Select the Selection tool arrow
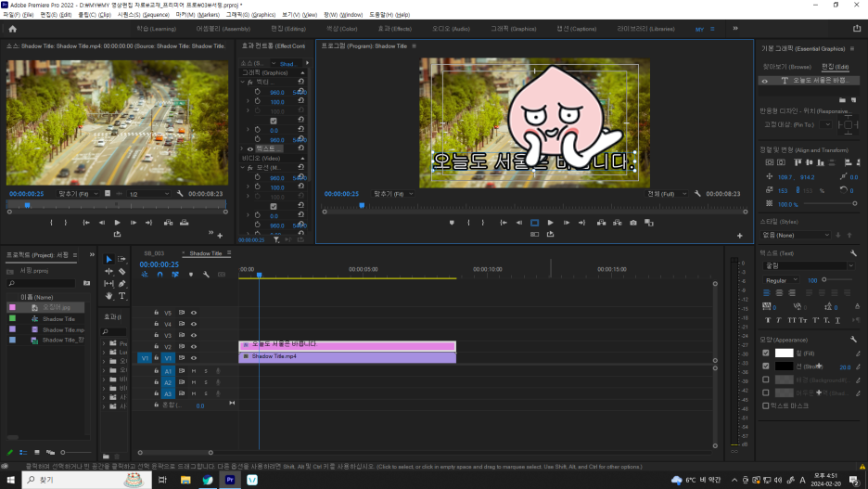The width and height of the screenshot is (868, 489). tap(108, 259)
